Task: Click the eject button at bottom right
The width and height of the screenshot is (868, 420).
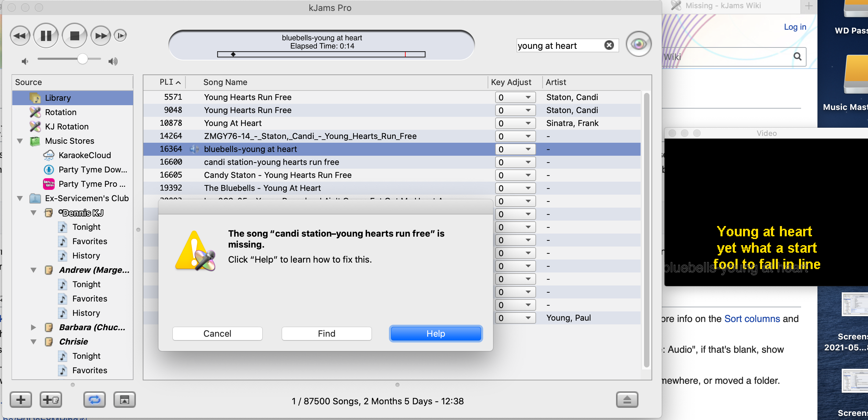Action: pos(627,400)
